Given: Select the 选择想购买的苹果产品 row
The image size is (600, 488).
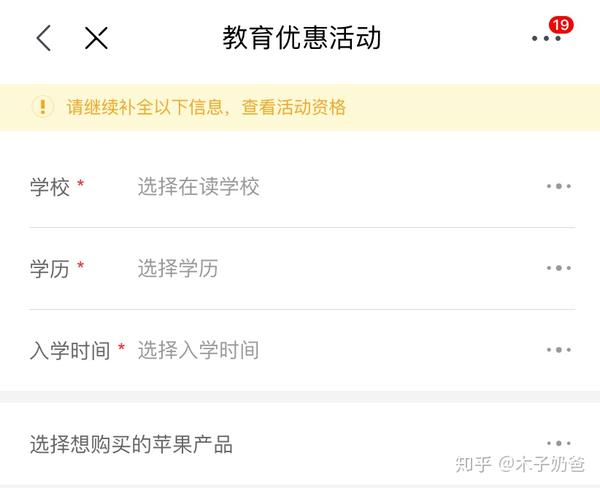Looking at the screenshot, I should coord(131,444).
